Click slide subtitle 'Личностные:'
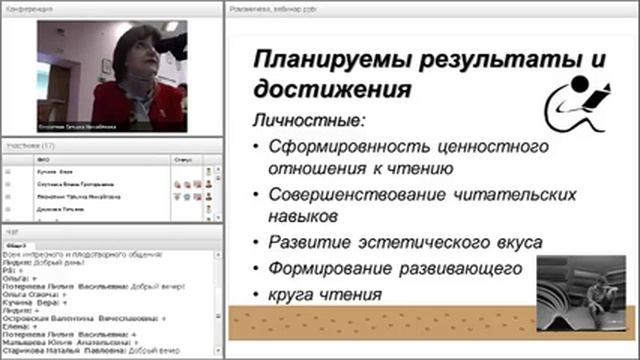 309,120
